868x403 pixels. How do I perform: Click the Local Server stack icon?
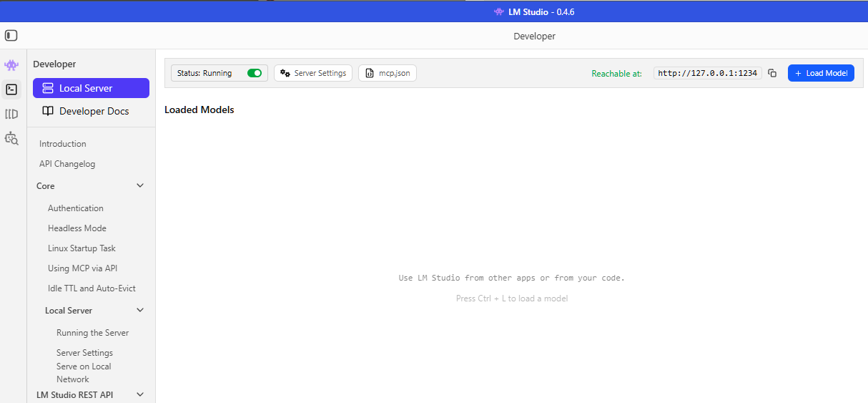point(48,88)
